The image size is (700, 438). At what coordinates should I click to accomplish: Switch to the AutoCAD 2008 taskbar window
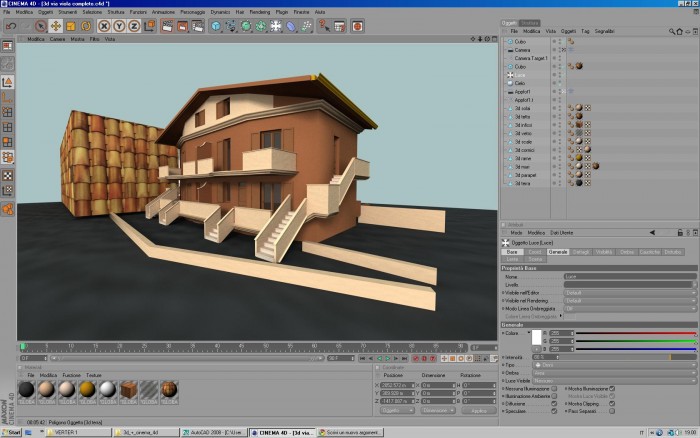tap(214, 433)
